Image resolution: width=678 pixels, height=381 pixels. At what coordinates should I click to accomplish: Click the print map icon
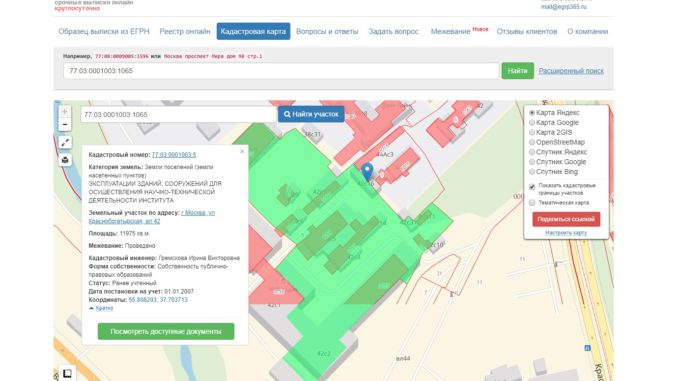tap(65, 160)
